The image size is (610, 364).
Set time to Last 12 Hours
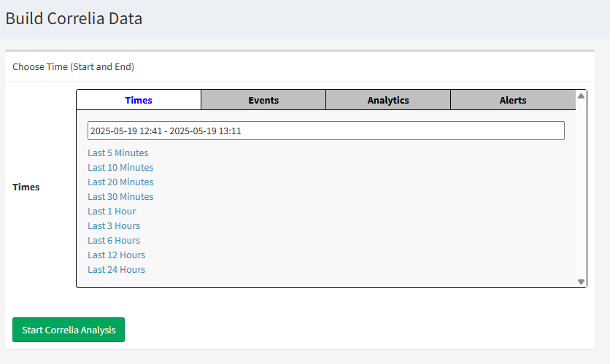[117, 255]
